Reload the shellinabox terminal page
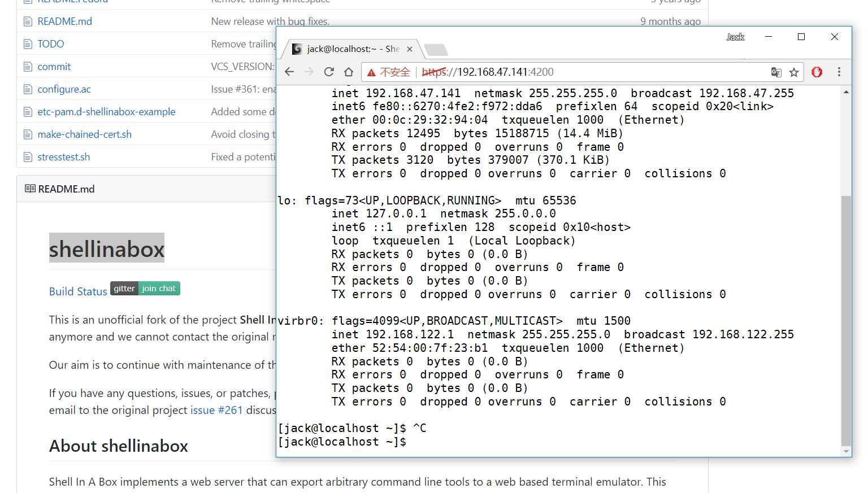868x493 pixels. click(x=329, y=72)
